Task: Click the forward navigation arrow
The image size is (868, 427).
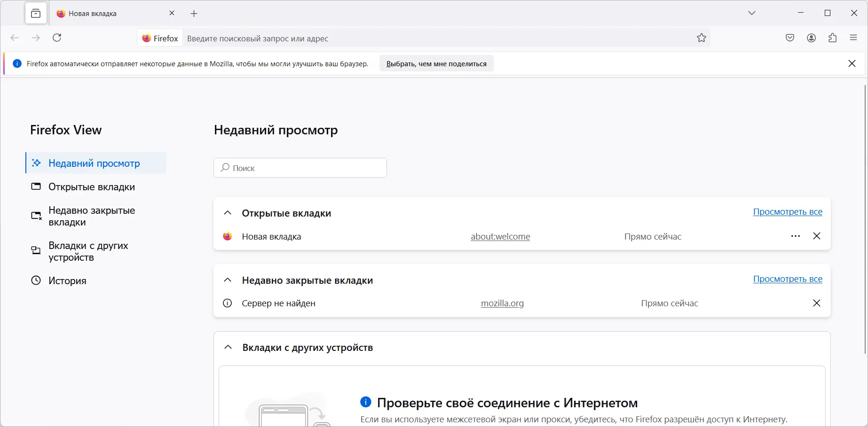Action: [36, 38]
